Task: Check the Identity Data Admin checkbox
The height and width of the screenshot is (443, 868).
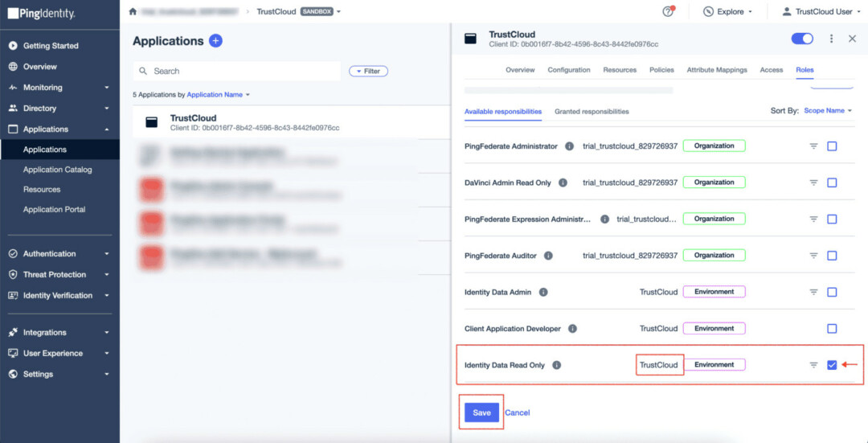Action: click(832, 292)
